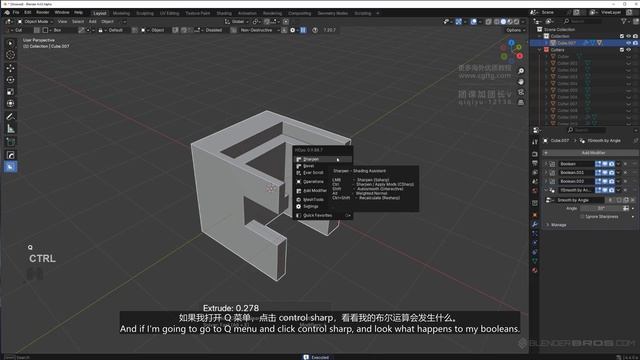This screenshot has width=640, height=360.
Task: Switch to the Modeling workspace tab
Action: point(121,13)
